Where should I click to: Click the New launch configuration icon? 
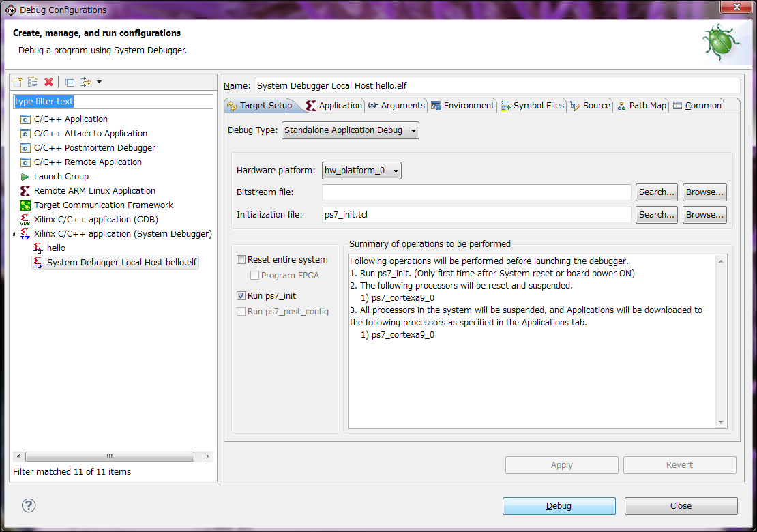pos(18,82)
